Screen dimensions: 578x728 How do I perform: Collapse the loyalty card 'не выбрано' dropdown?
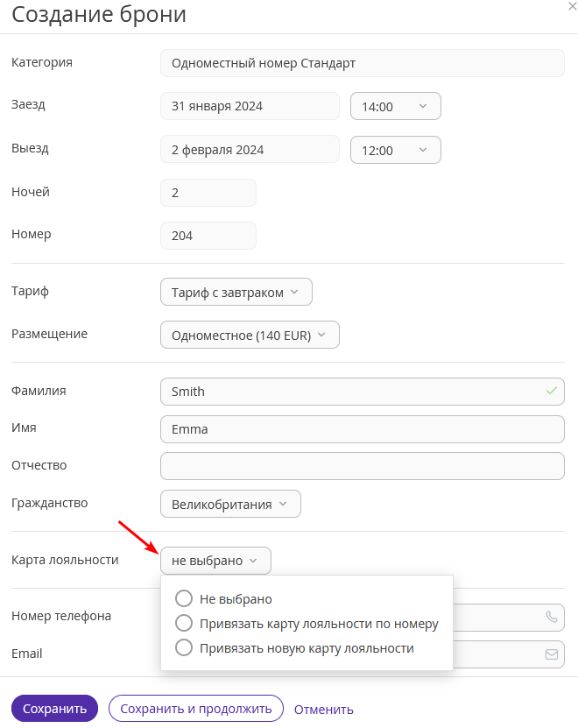coord(216,561)
